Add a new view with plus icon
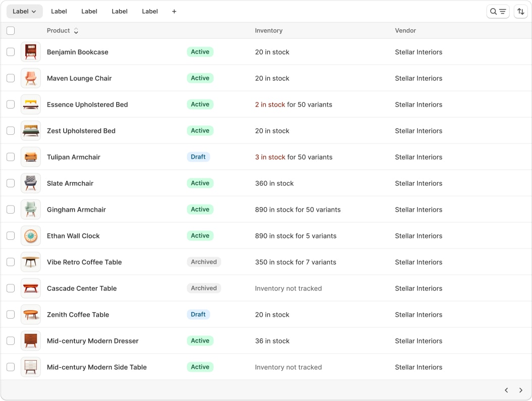The width and height of the screenshot is (532, 401). (x=174, y=12)
